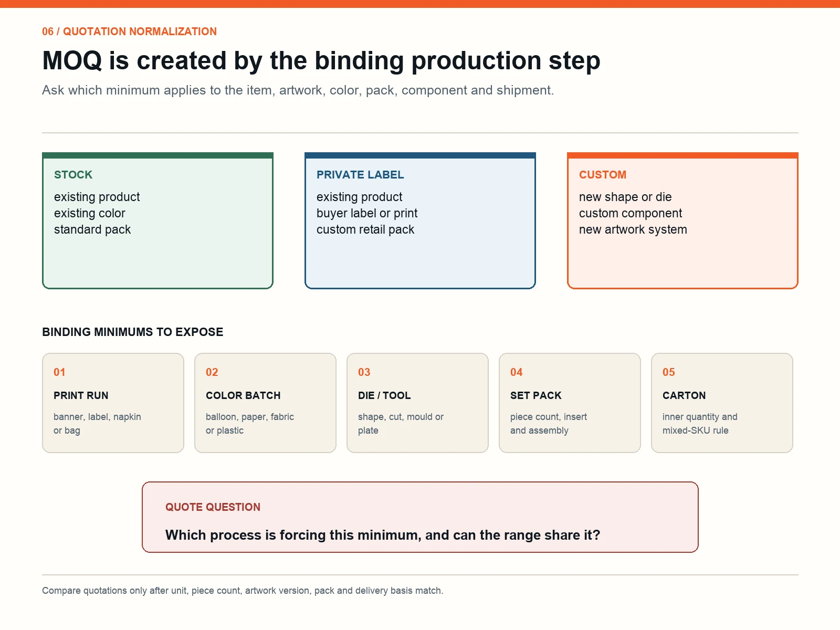Click the orange top bar of CUSTOM card
The width and height of the screenshot is (840, 630).
(682, 155)
